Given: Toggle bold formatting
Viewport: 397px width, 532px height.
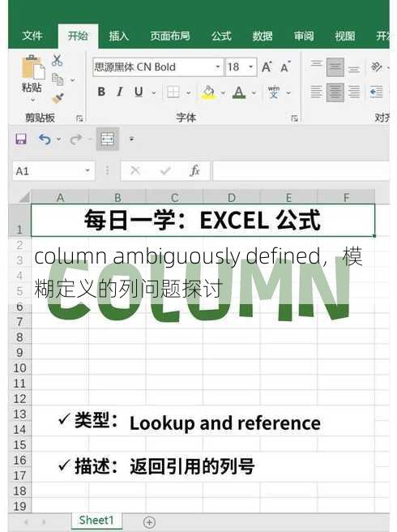Looking at the screenshot, I should pos(101,92).
